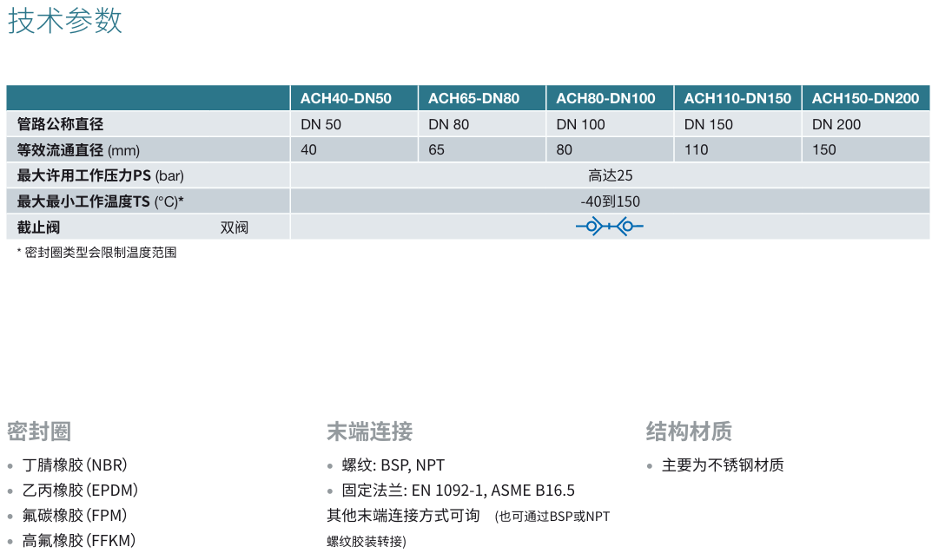Click the ACH150-DN200 column header
This screenshot has width=932, height=560.
tap(865, 98)
